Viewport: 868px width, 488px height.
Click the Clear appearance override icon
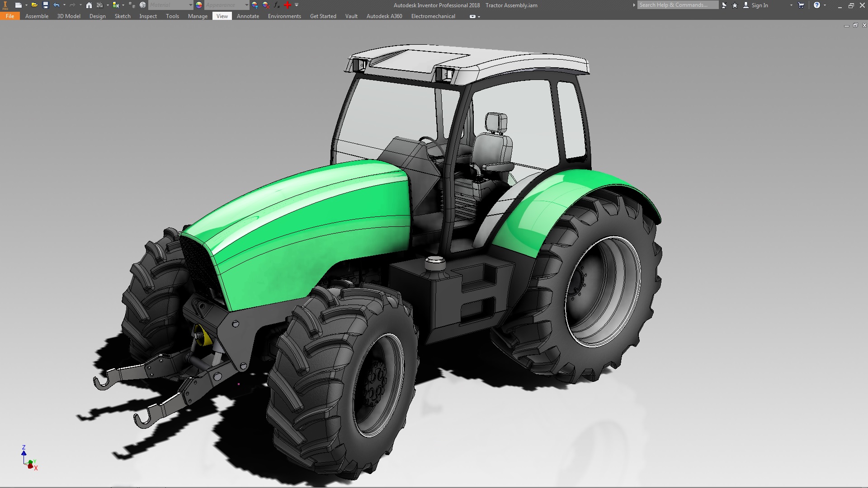point(266,5)
